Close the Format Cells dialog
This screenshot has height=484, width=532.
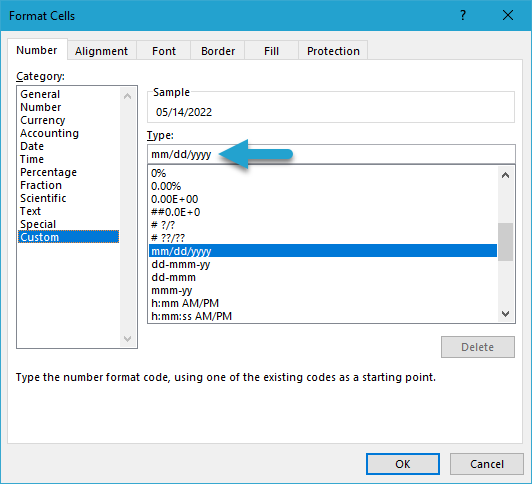tap(508, 15)
